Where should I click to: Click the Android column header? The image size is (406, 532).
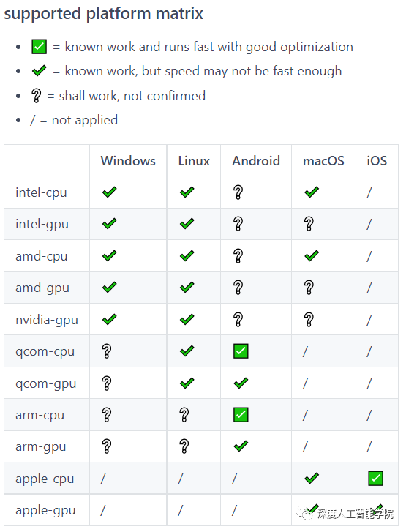256,160
